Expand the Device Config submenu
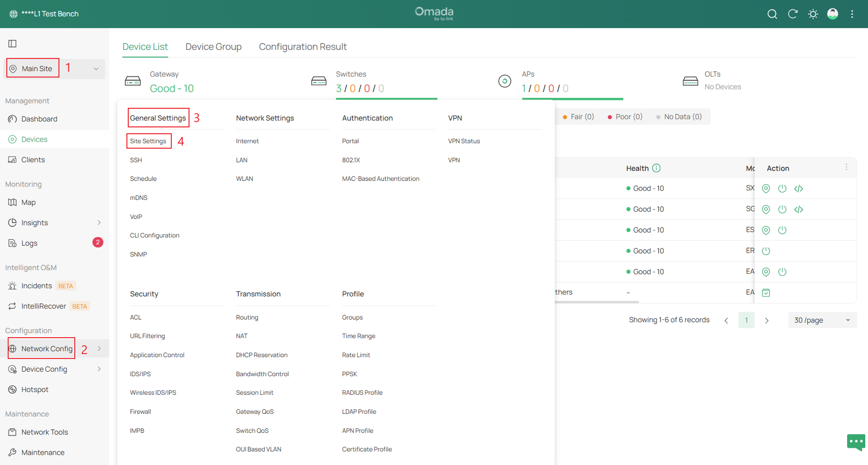 pyautogui.click(x=99, y=369)
